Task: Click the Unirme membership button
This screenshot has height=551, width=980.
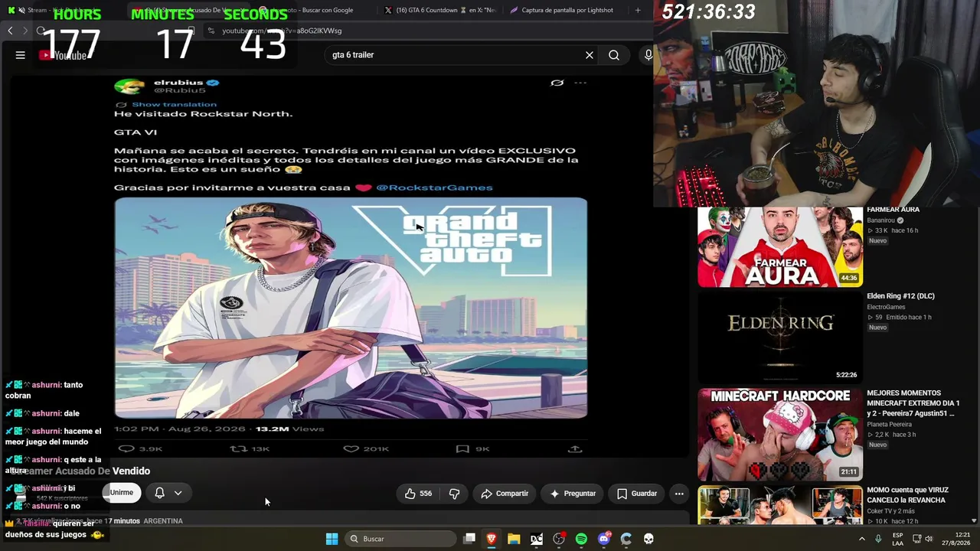Action: pos(121,493)
